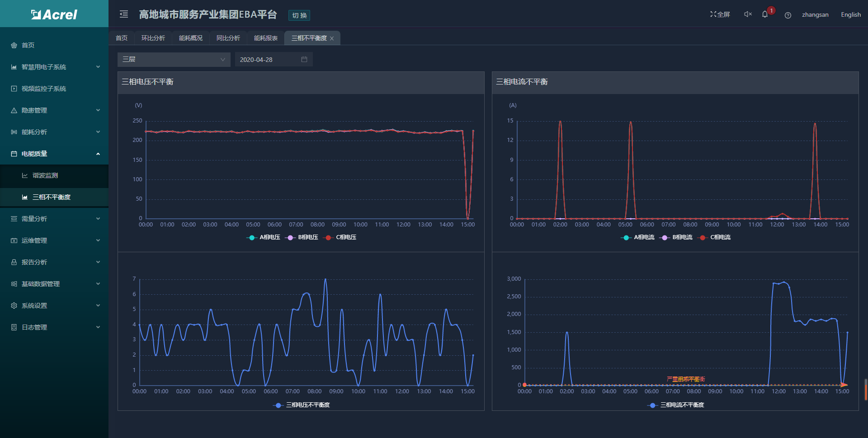
Task: Hide the 三相电压不平衡度 legend series
Action: click(x=302, y=405)
